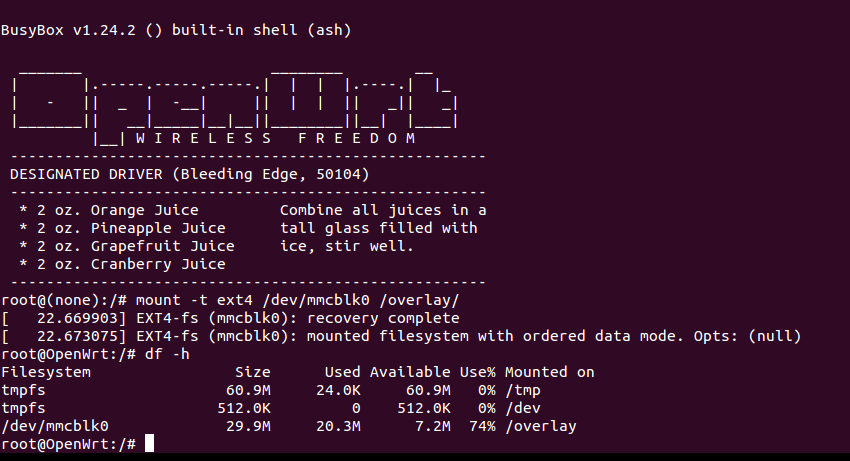Click the 7.2M available value
This screenshot has width=850, height=461.
[x=433, y=426]
